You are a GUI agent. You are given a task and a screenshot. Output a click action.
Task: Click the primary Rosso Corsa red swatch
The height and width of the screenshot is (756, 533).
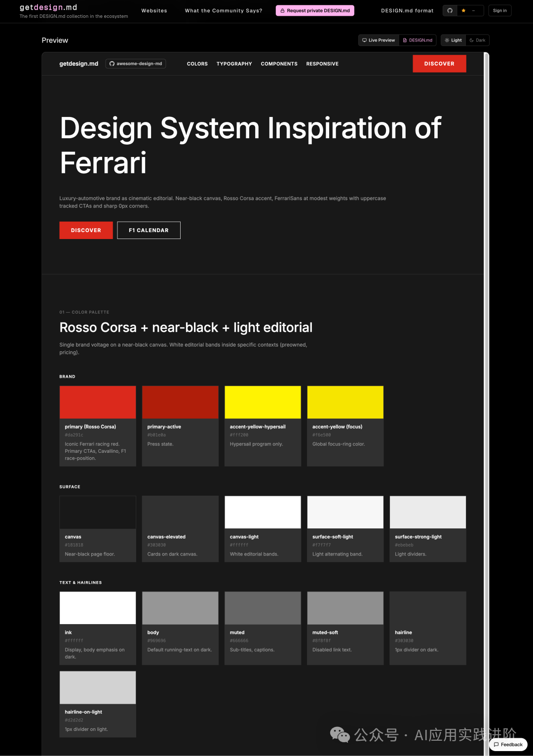click(98, 402)
